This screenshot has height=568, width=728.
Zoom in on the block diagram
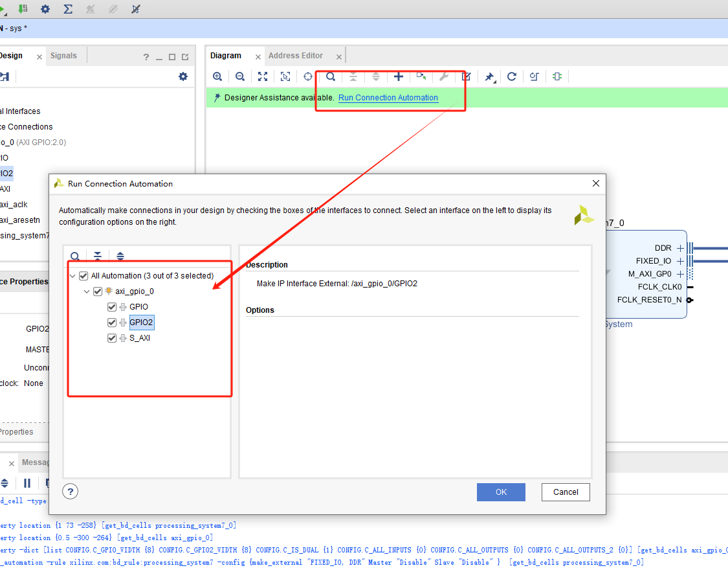click(217, 76)
